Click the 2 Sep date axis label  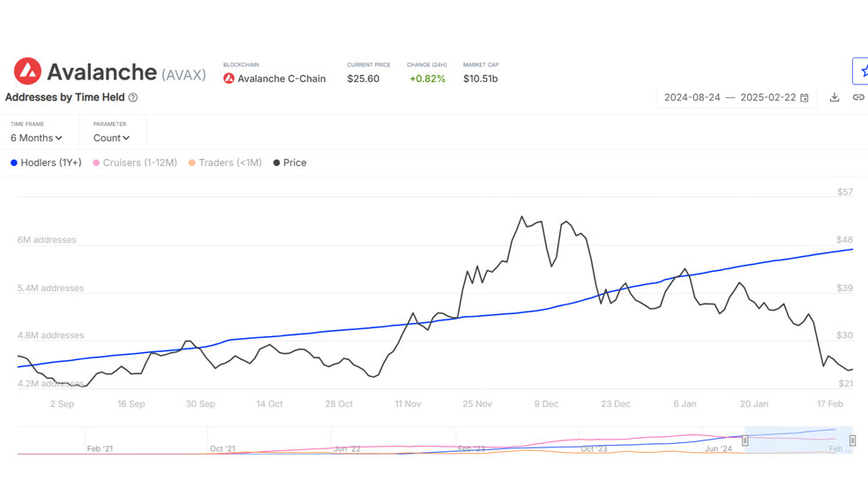pos(62,404)
